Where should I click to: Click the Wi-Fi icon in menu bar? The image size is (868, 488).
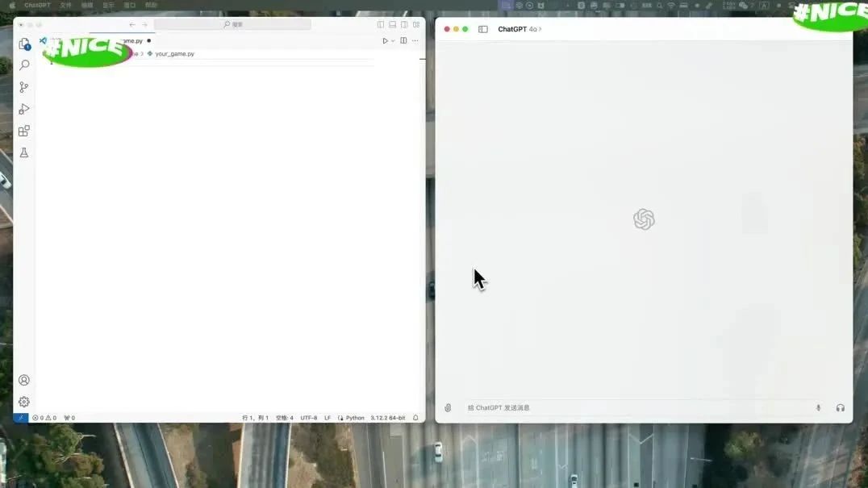671,5
